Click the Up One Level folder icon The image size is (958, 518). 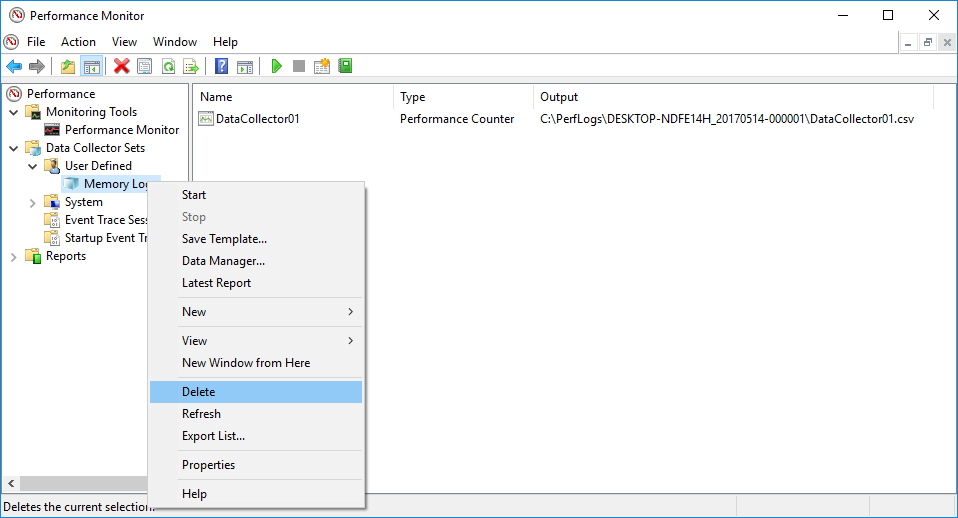(68, 66)
